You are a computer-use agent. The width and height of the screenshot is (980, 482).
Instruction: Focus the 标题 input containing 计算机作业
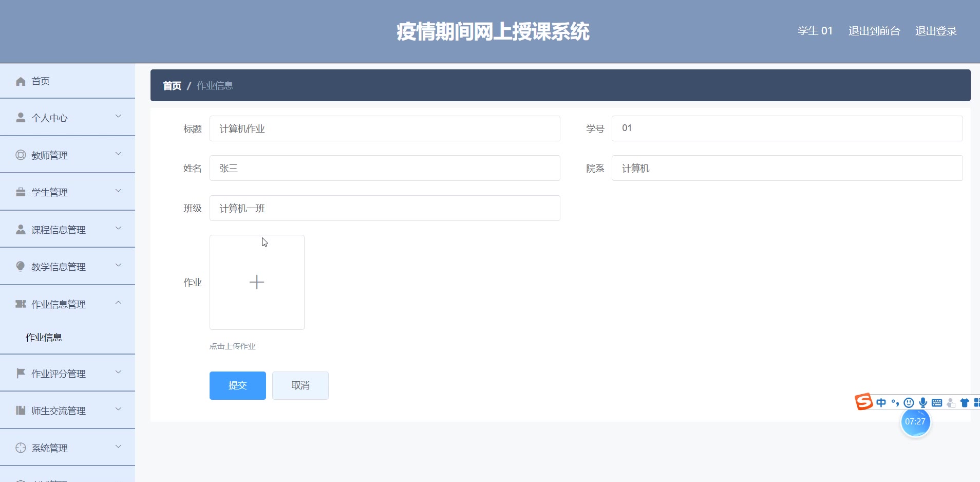click(x=385, y=128)
